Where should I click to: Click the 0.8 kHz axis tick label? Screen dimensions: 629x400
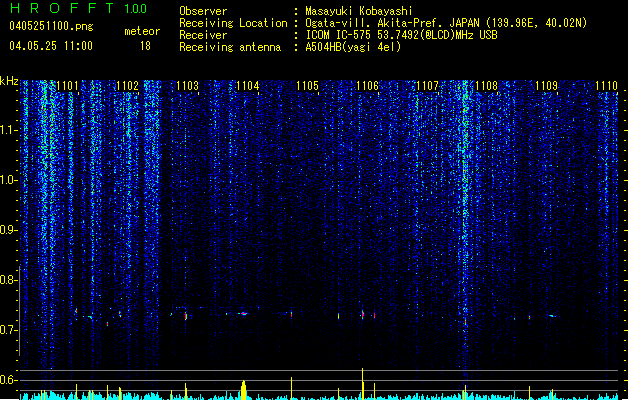coord(8,280)
